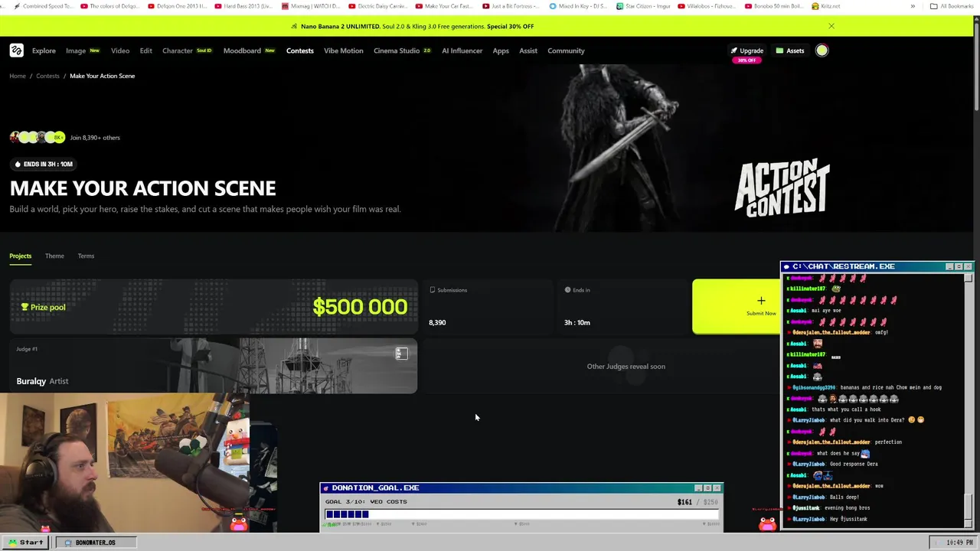Open Cinema Studio 2.0
This screenshot has height=551, width=980.
pyautogui.click(x=403, y=51)
